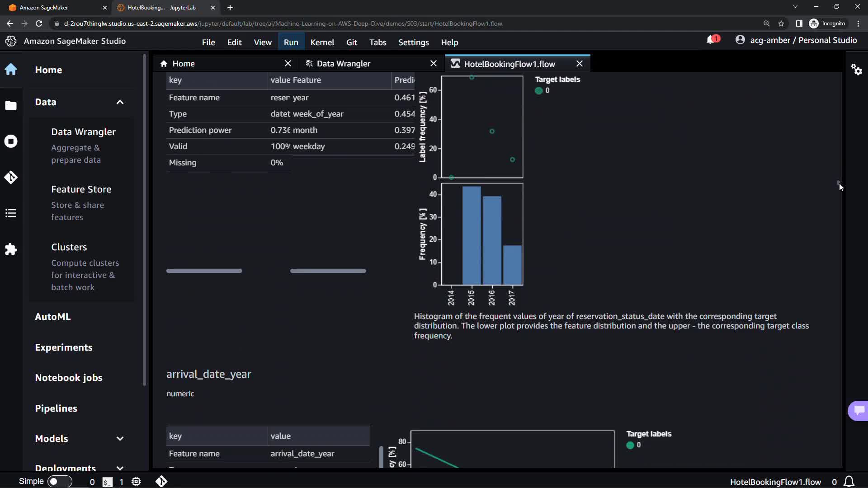Open Feature Store link
Viewport: 868px width, 488px height.
point(81,189)
